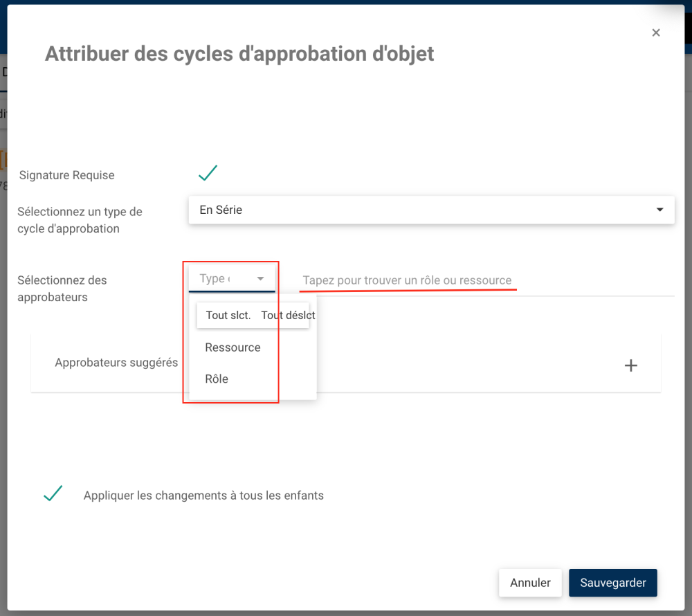Save with the Sauvegarder button
Image resolution: width=692 pixels, height=616 pixels.
[612, 583]
